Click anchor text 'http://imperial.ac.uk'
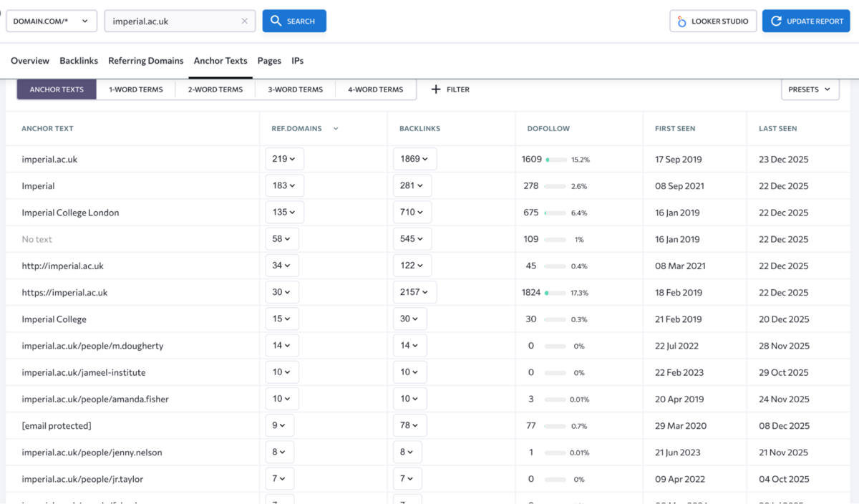Viewport: 859px width, 504px height. 62,266
